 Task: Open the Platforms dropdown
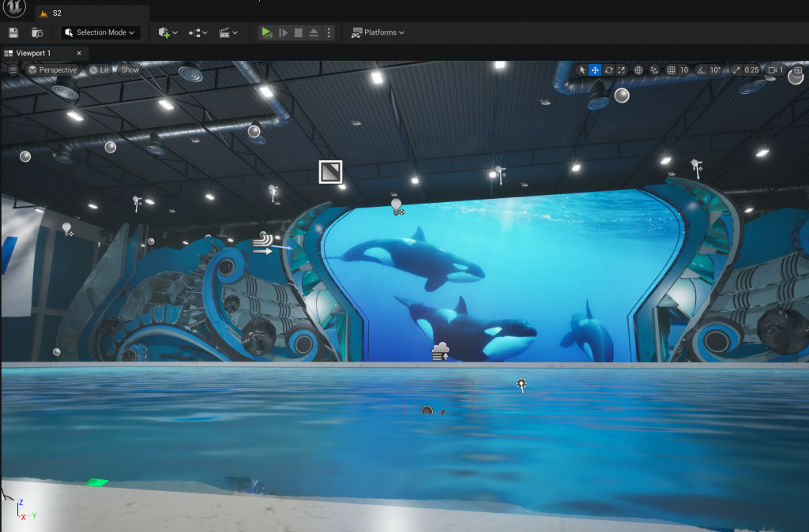coord(378,32)
